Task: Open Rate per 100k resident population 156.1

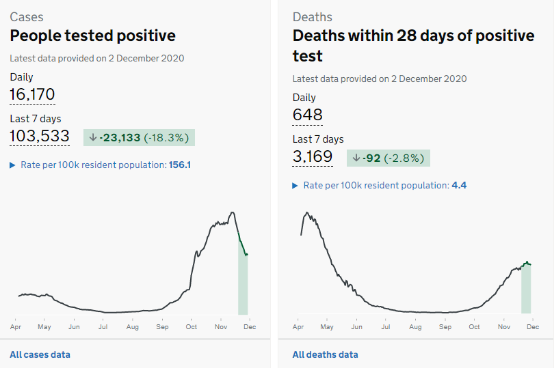Action: [x=106, y=165]
